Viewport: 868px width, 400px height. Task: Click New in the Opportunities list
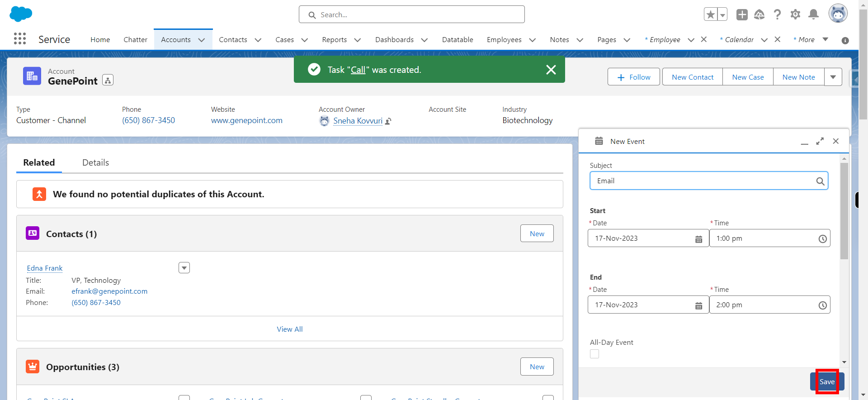click(537, 367)
